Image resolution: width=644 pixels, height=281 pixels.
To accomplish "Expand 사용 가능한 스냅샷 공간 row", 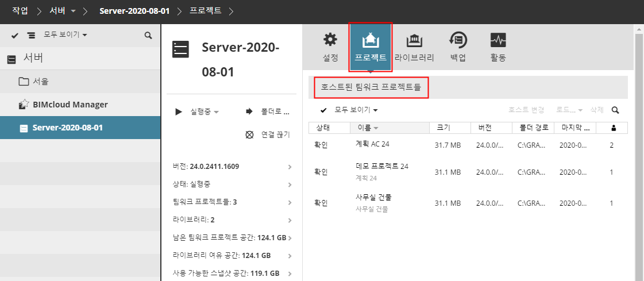I will click(x=233, y=273).
